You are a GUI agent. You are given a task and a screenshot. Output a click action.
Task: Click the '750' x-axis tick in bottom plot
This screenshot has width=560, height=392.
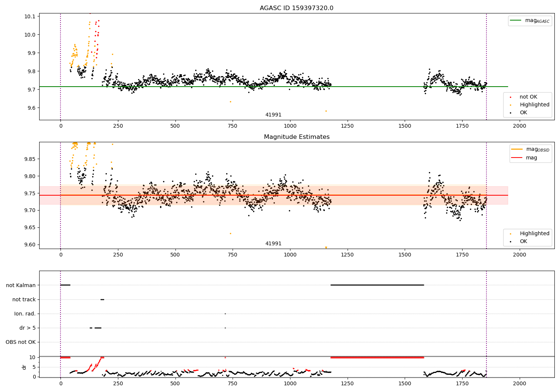(x=233, y=383)
